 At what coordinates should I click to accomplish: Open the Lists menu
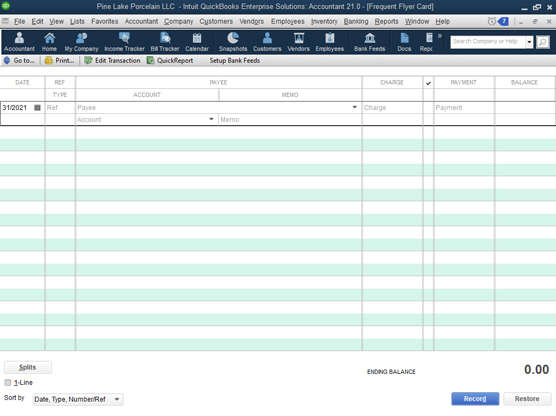click(x=77, y=22)
